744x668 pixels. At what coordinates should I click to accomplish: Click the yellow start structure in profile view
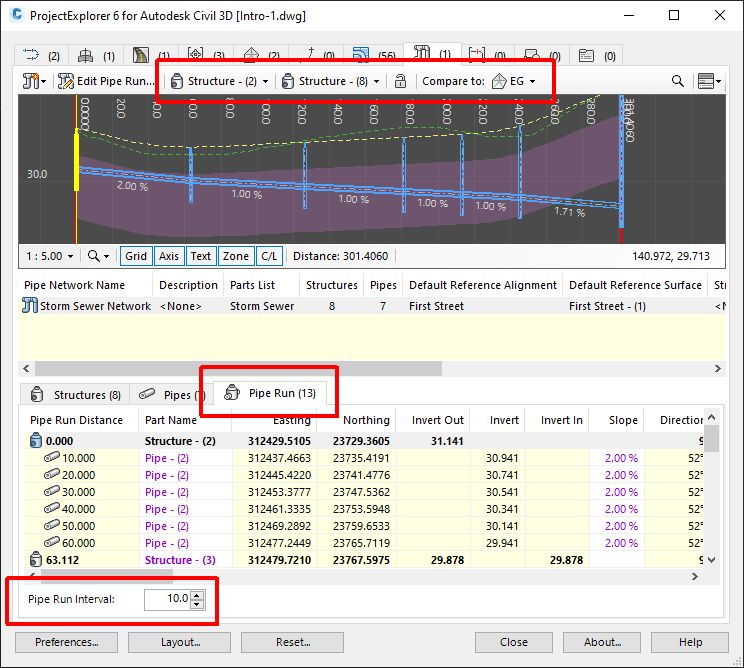tap(76, 159)
